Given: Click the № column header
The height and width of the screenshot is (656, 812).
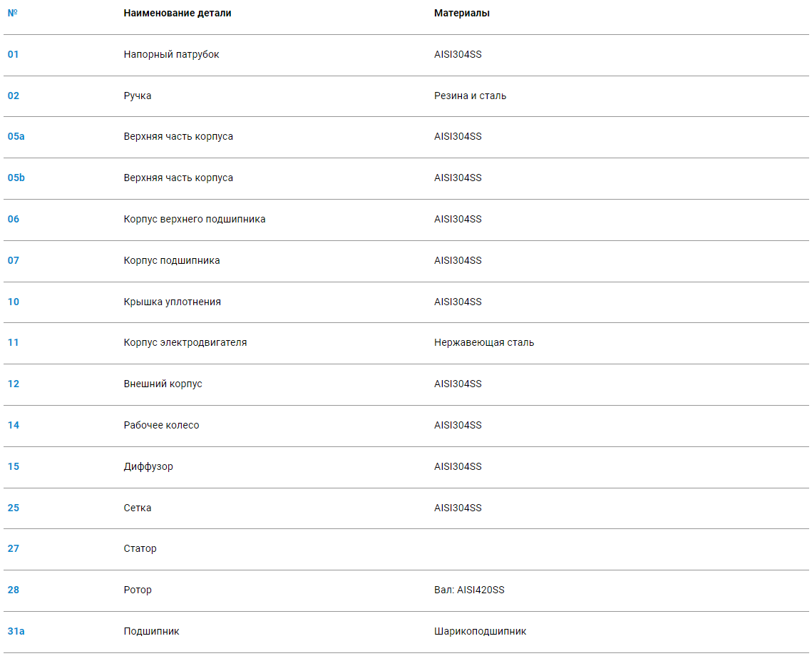Looking at the screenshot, I should 11,13.
